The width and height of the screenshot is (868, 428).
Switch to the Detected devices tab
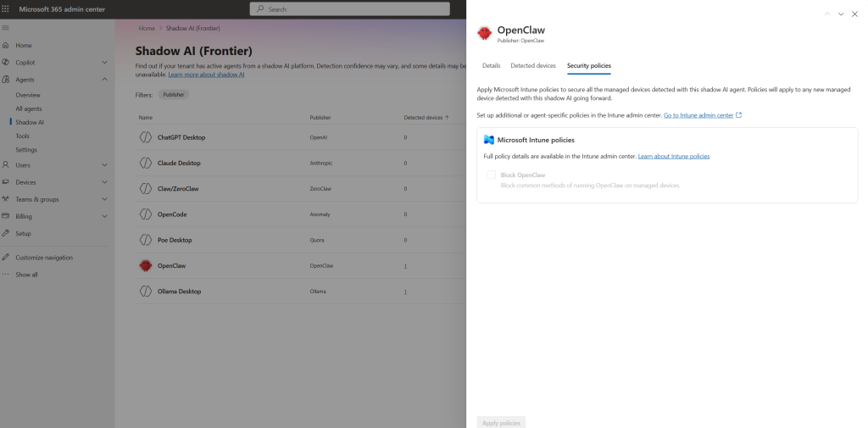[x=533, y=65]
